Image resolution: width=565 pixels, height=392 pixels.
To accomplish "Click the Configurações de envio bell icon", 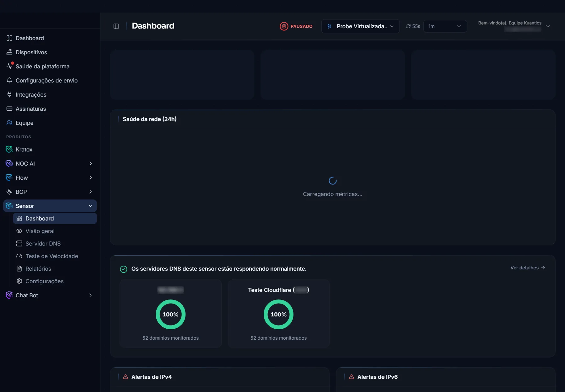I will click(9, 81).
